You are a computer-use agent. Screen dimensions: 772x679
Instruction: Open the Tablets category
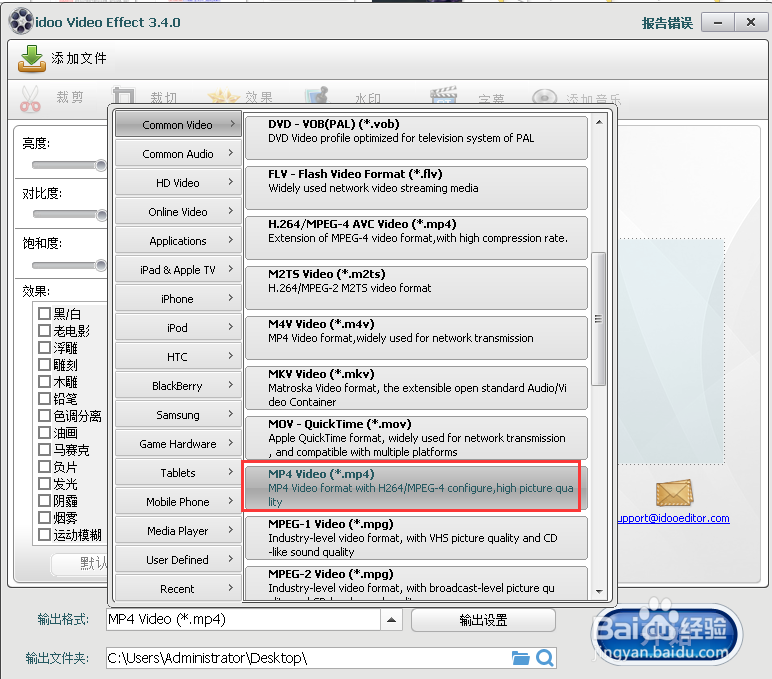click(178, 473)
